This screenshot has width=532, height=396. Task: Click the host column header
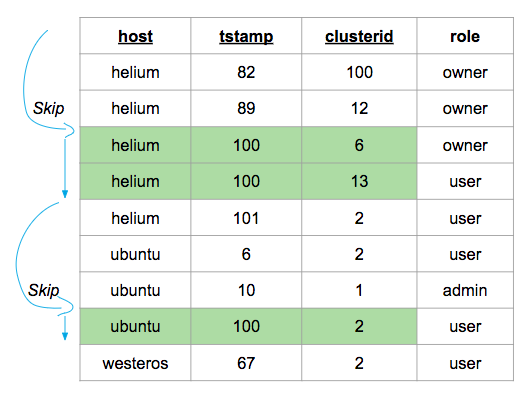coord(135,36)
